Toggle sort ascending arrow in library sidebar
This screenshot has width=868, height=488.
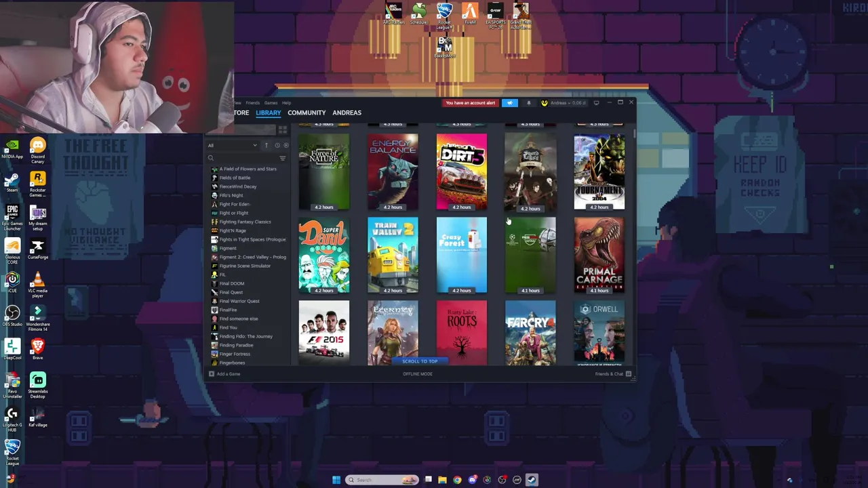[x=267, y=145]
